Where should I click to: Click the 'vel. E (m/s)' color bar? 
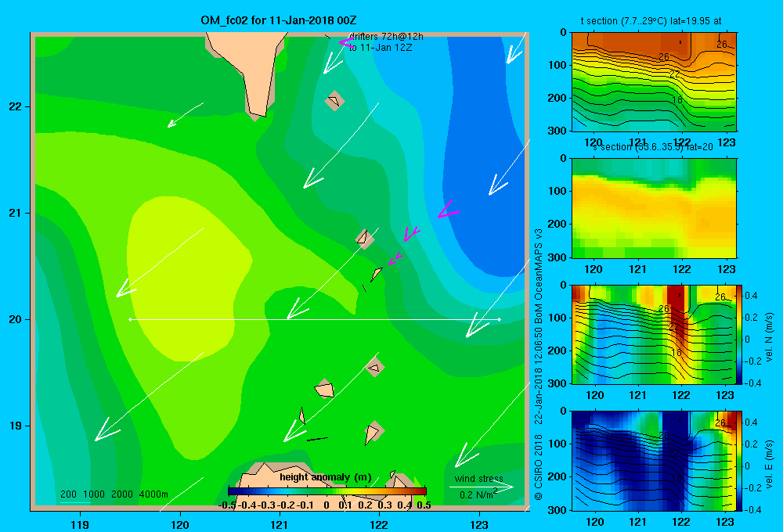pyautogui.click(x=740, y=460)
